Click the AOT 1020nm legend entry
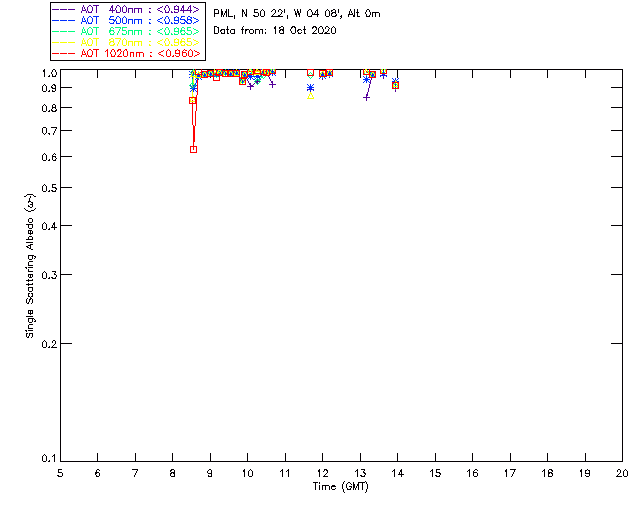This screenshot has width=640, height=512. pyautogui.click(x=126, y=53)
